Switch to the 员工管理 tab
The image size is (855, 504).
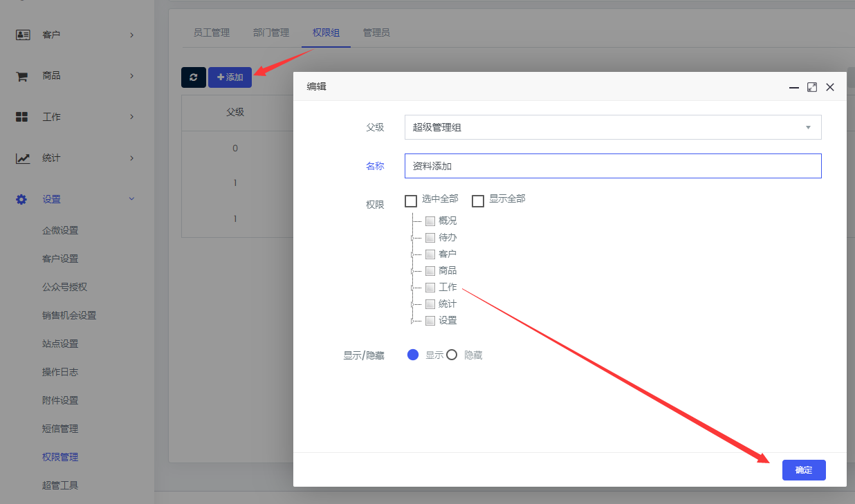click(x=212, y=32)
